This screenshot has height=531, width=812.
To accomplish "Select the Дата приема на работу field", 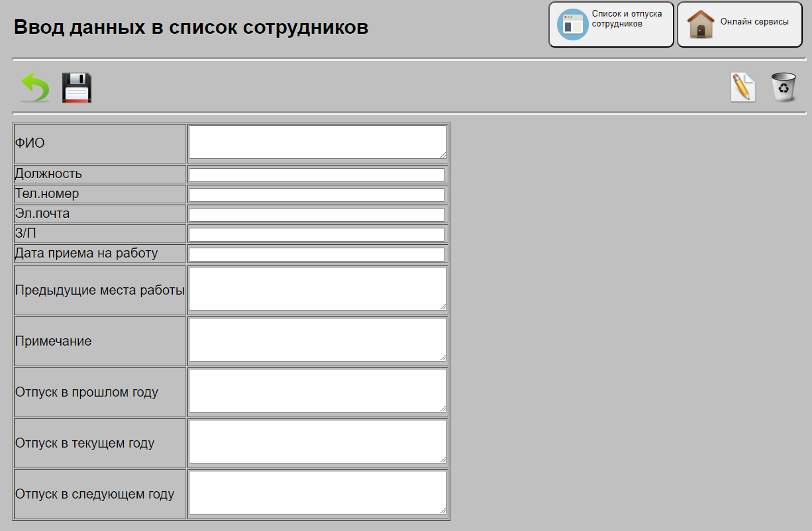I will pyautogui.click(x=317, y=254).
